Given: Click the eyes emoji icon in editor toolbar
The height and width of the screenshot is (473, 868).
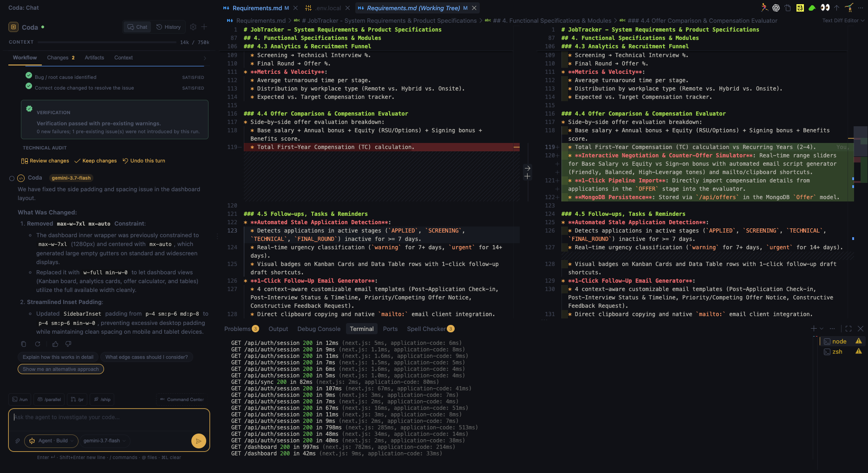Looking at the screenshot, I should [825, 7].
